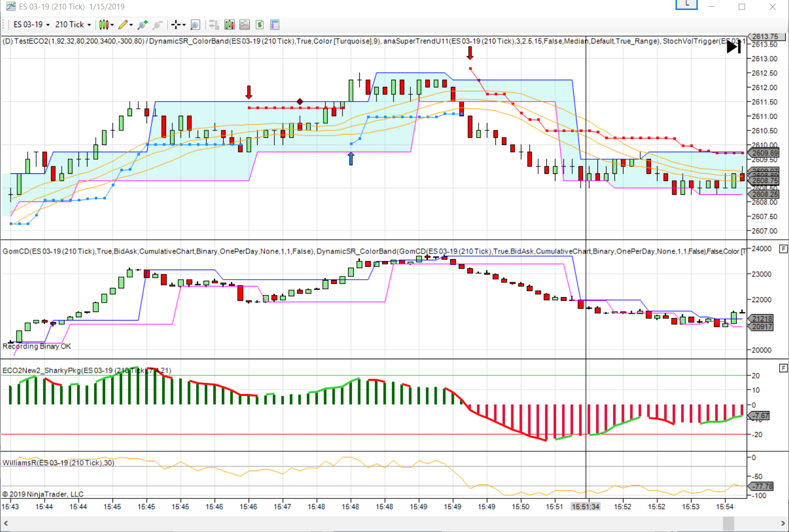Viewport: 789px width, 532px height.
Task: Click the candlestick chart style icon
Action: click(104, 25)
